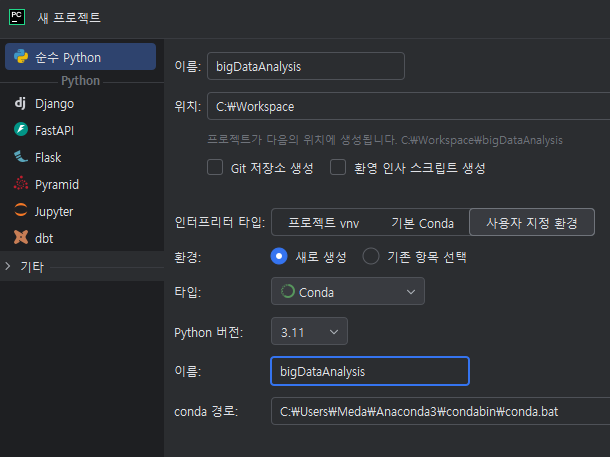610x457 pixels.
Task: Switch to 사용자 지정 환경 tab
Action: click(532, 222)
